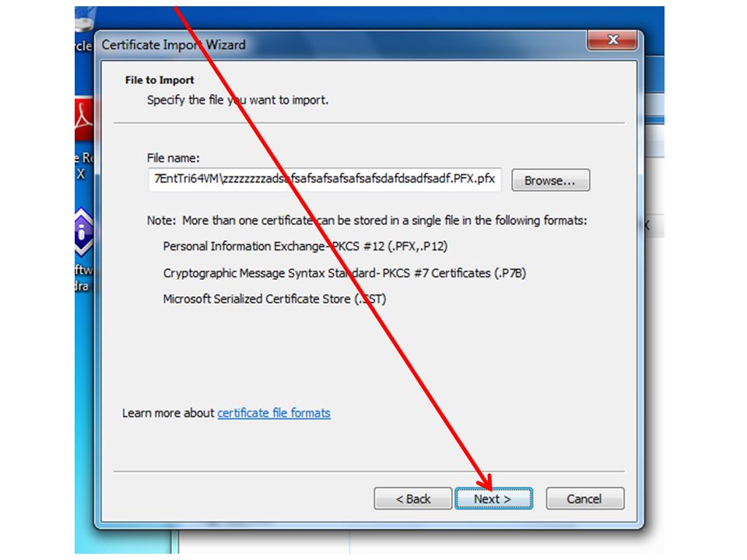747x560 pixels.
Task: Click the Microsoft Serialized Certificate Store line
Action: 275,299
